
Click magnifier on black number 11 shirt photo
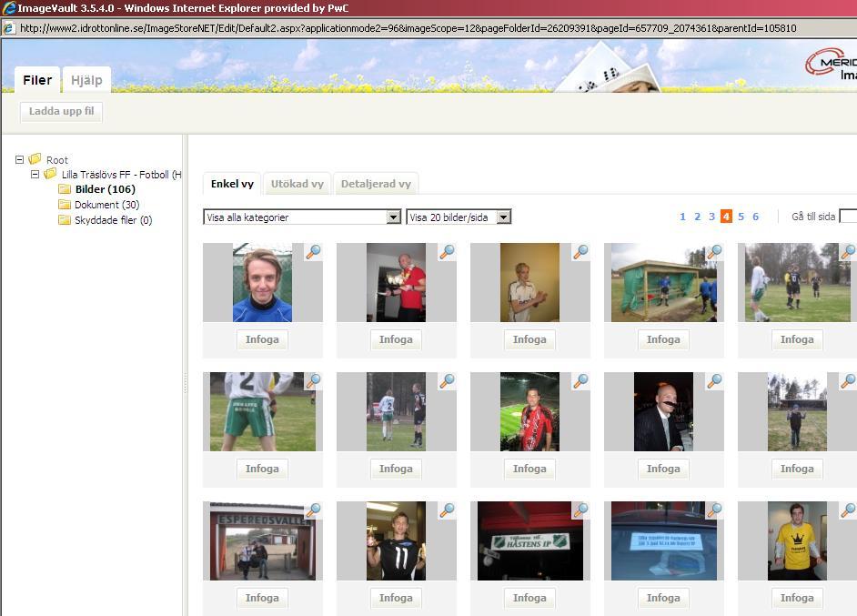click(x=448, y=510)
